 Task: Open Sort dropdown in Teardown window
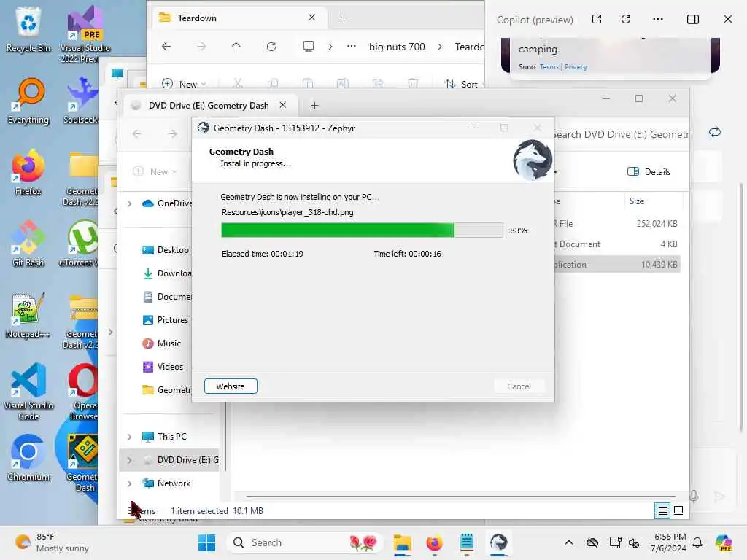tap(463, 84)
